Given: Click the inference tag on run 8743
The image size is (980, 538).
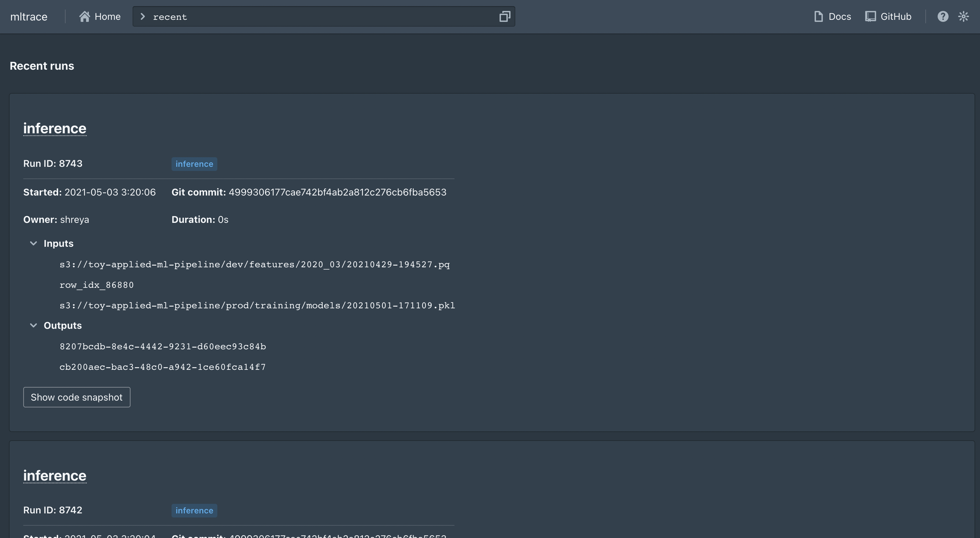Looking at the screenshot, I should [194, 164].
